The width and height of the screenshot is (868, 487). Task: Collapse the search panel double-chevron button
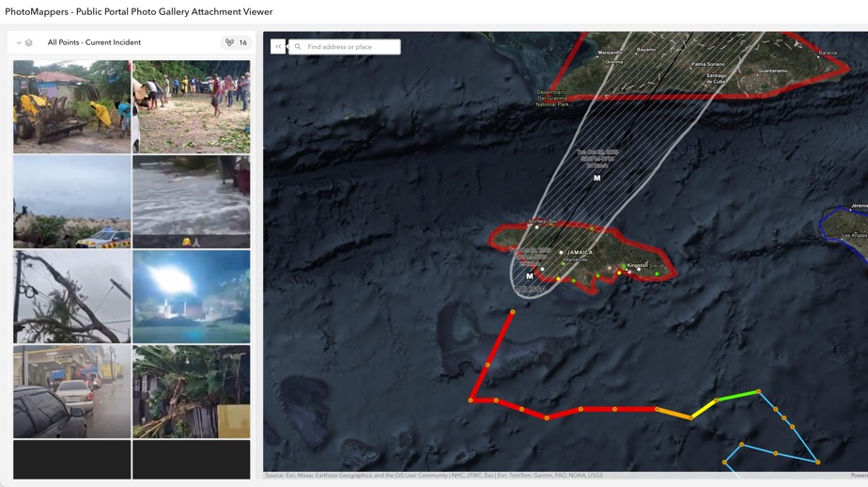click(278, 47)
